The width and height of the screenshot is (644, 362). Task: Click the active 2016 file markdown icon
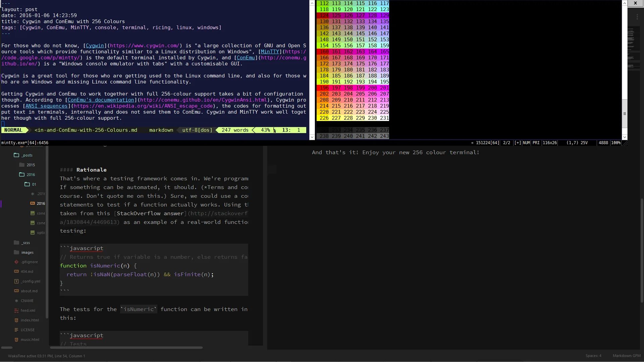tap(33, 203)
